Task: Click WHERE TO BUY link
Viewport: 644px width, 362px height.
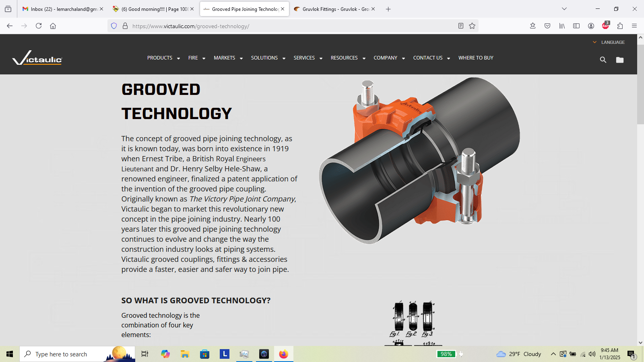Action: click(x=476, y=58)
